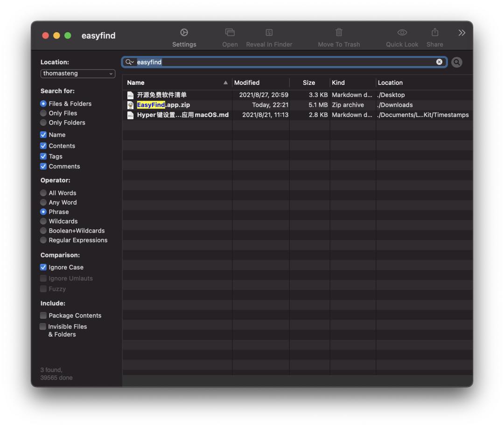This screenshot has width=504, height=428.
Task: Click the Quick Look eye icon
Action: pyautogui.click(x=402, y=33)
